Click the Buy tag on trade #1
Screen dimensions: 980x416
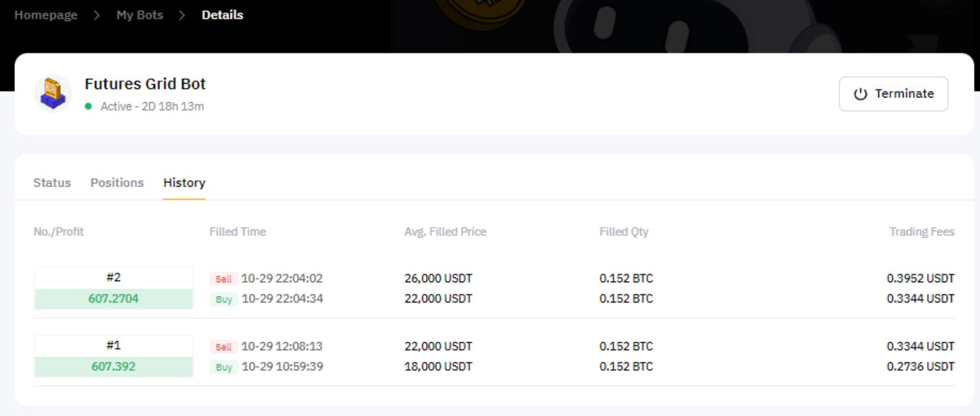coord(223,367)
